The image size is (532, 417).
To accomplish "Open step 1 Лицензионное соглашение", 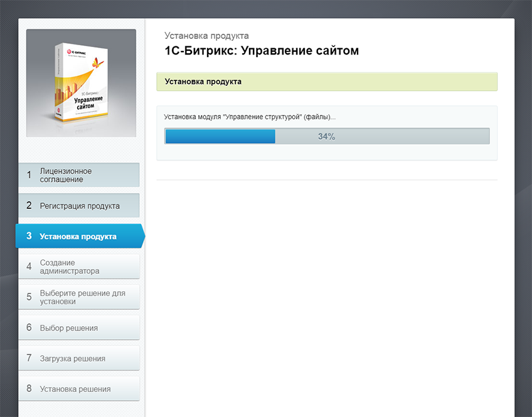I will click(x=79, y=175).
